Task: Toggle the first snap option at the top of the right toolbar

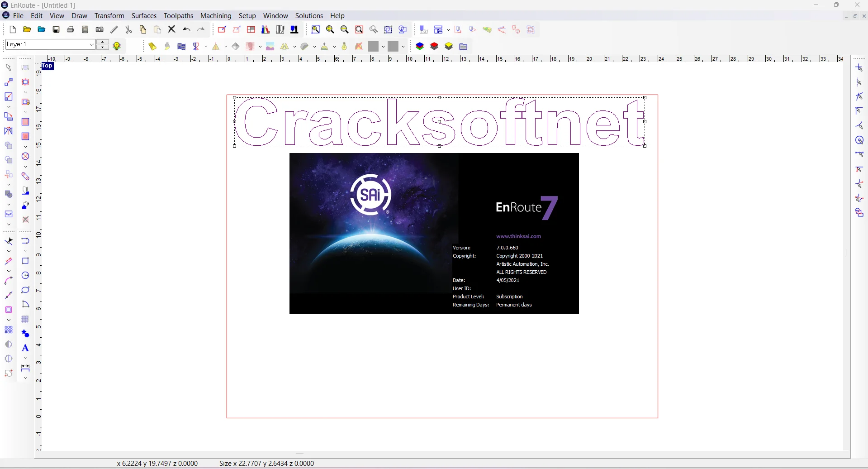Action: pyautogui.click(x=860, y=68)
